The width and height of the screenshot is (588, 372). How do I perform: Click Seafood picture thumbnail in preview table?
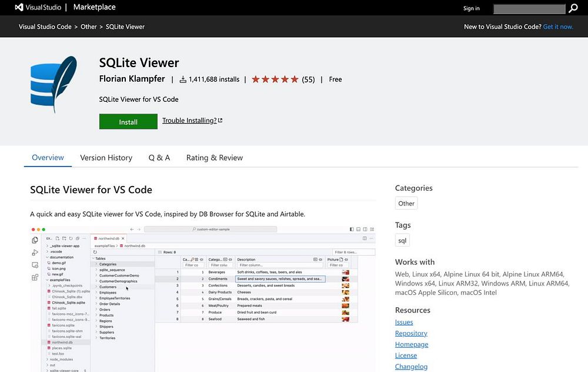[345, 319]
